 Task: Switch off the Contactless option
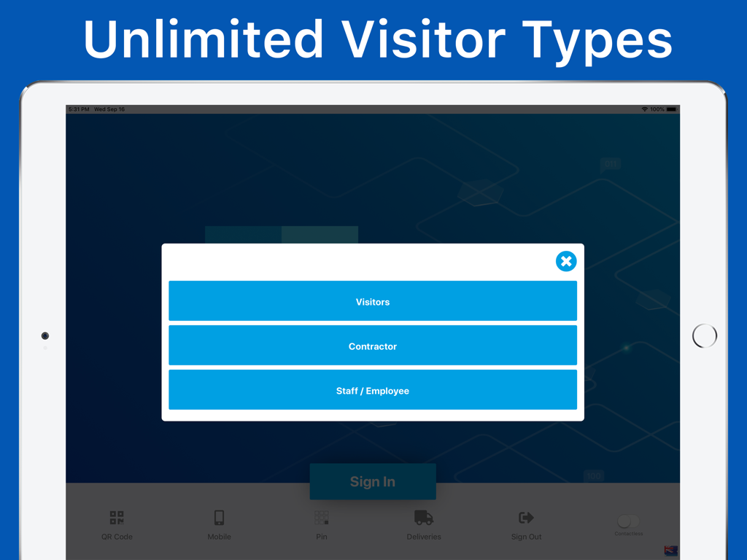point(628,519)
